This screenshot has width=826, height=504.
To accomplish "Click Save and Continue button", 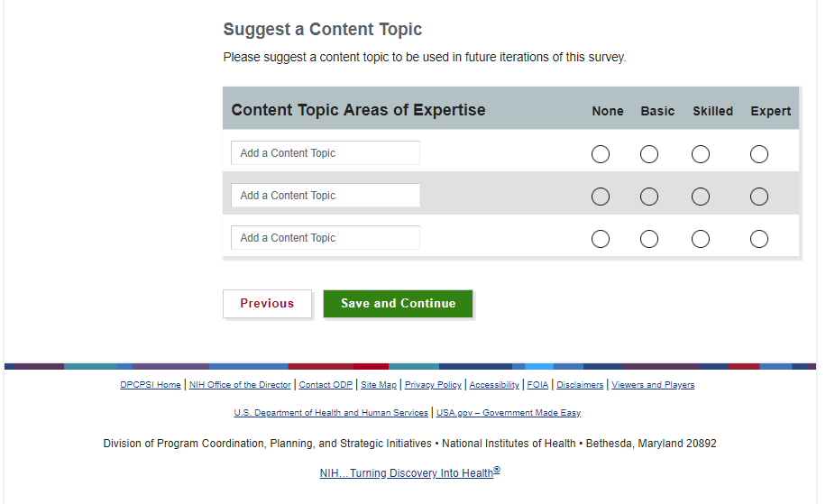I will coord(398,304).
